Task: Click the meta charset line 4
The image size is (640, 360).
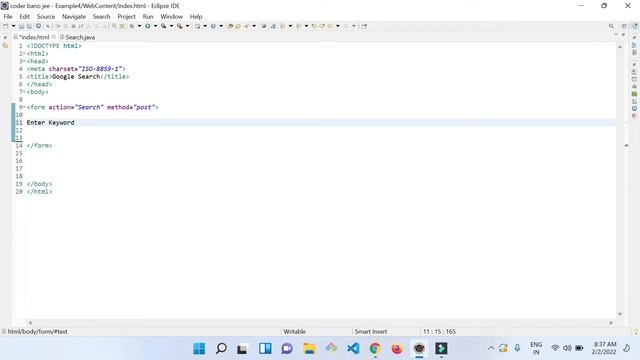Action: [x=76, y=69]
